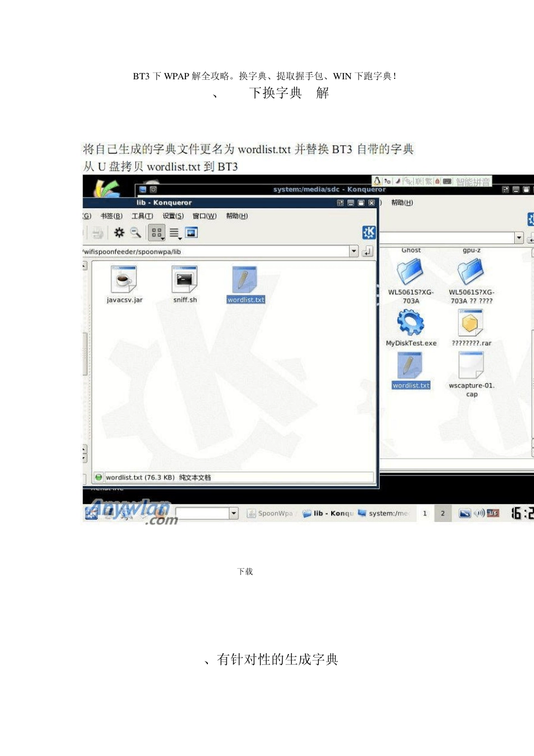Click the gpu-z folder label
Screen dimensions: 534x756
point(472,250)
